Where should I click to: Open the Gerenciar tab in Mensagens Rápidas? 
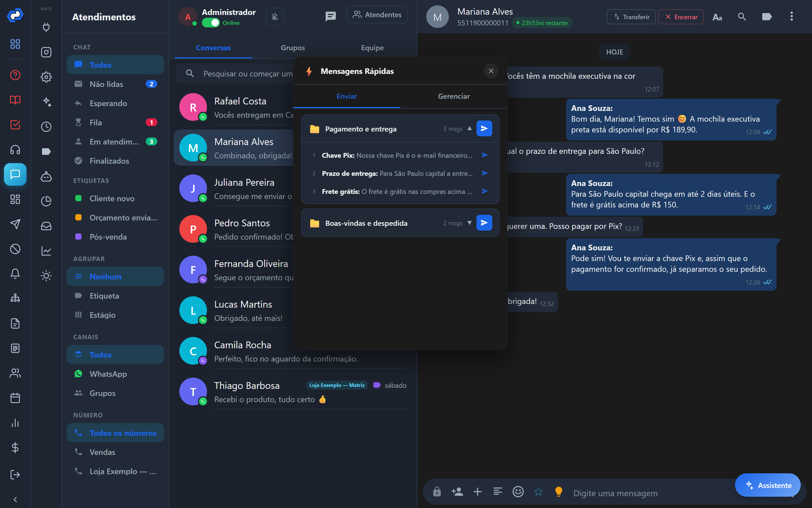click(x=454, y=97)
